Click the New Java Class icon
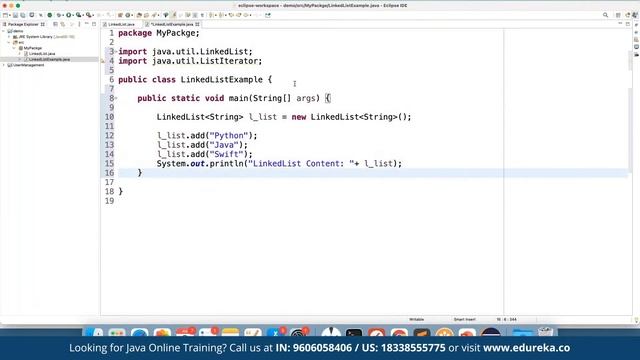This screenshot has height=360, width=640. 127,15
